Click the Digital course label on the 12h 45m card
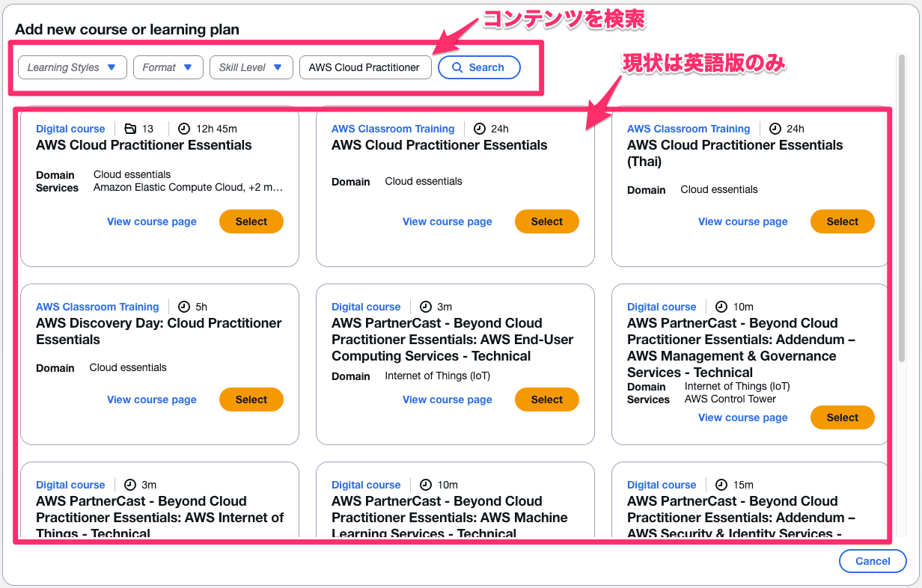This screenshot has height=588, width=922. coord(70,129)
